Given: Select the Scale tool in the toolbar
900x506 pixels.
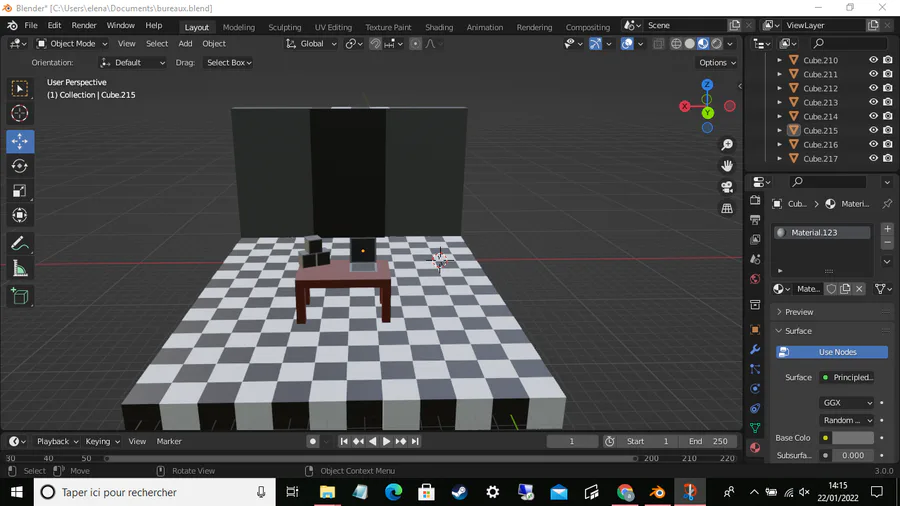Looking at the screenshot, I should pyautogui.click(x=20, y=190).
